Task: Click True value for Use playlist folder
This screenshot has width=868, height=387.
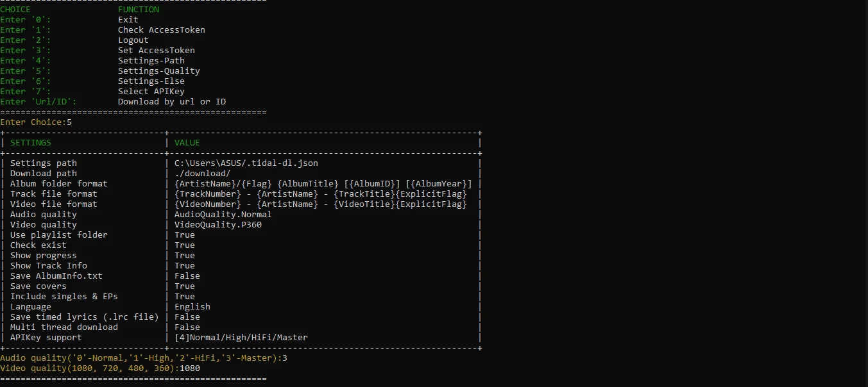Action: click(185, 235)
